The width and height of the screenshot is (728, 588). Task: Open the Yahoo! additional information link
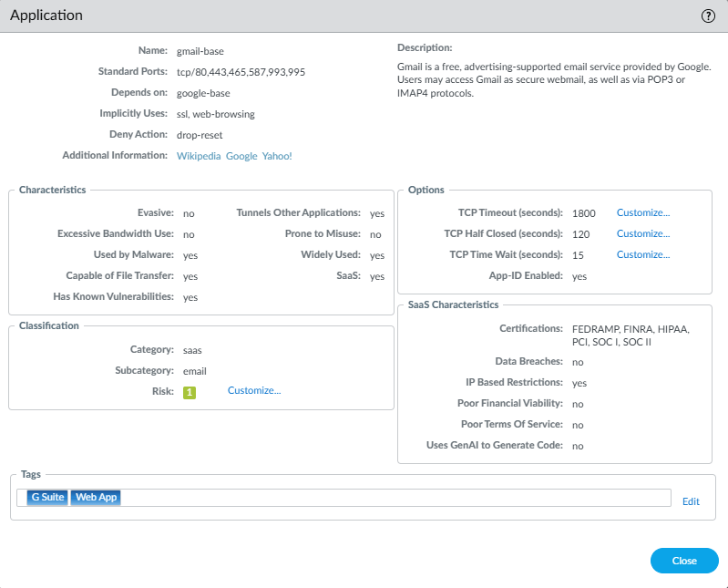coord(277,156)
